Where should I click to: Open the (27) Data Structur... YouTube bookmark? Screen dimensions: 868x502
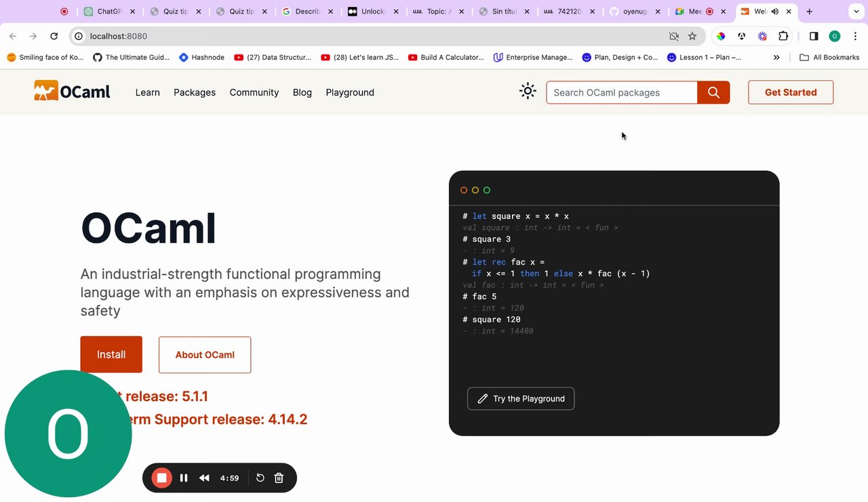(273, 58)
